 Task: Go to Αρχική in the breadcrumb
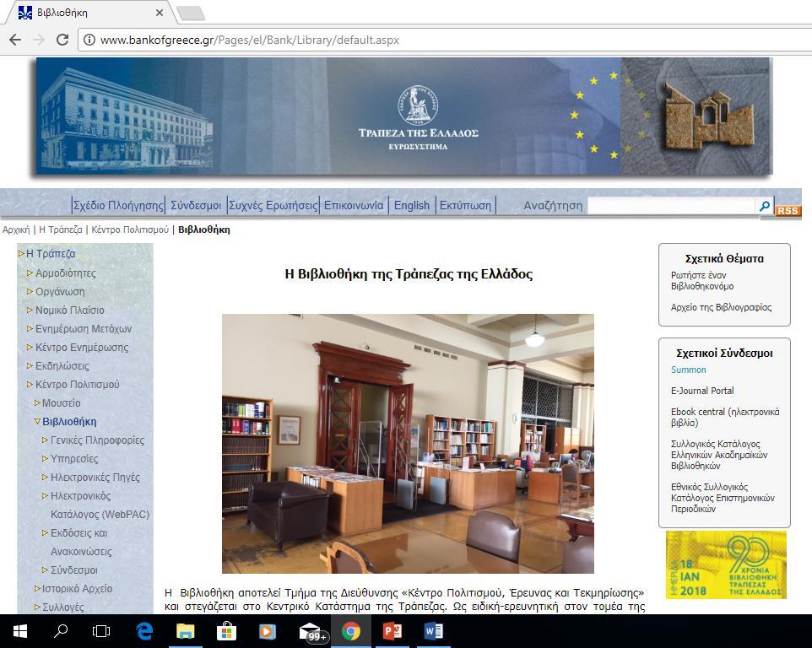pyautogui.click(x=16, y=229)
